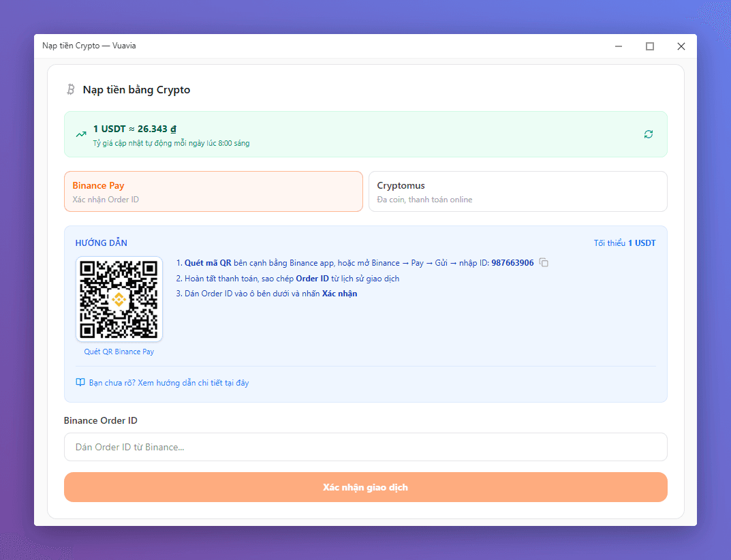Click the "Quét QR Binance Pay" caption
731x560 pixels.
point(119,352)
